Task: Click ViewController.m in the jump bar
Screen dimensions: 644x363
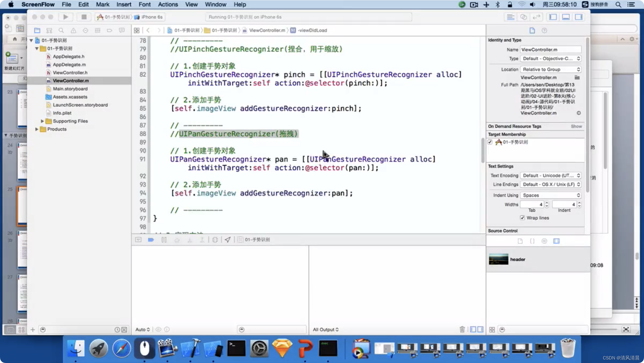Action: 264,30
